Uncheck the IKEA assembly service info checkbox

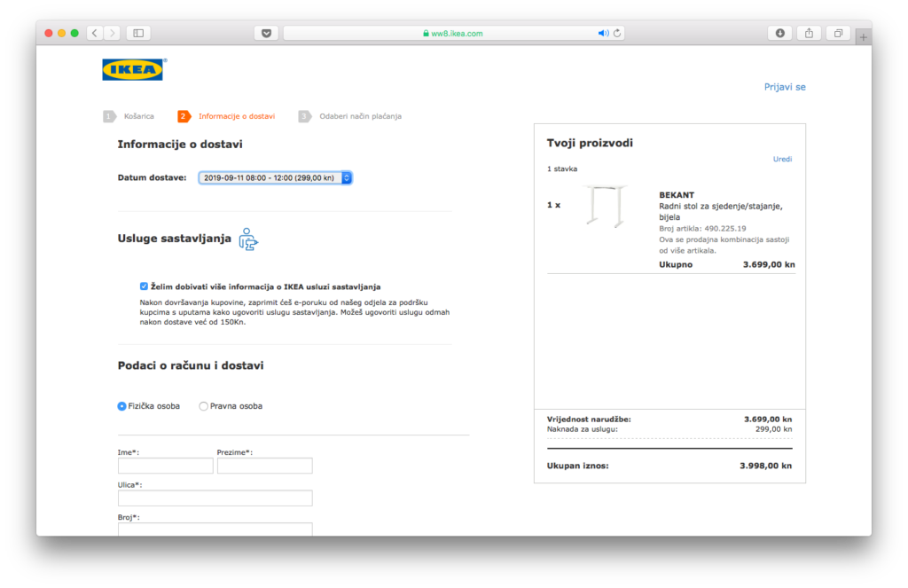pyautogui.click(x=144, y=286)
